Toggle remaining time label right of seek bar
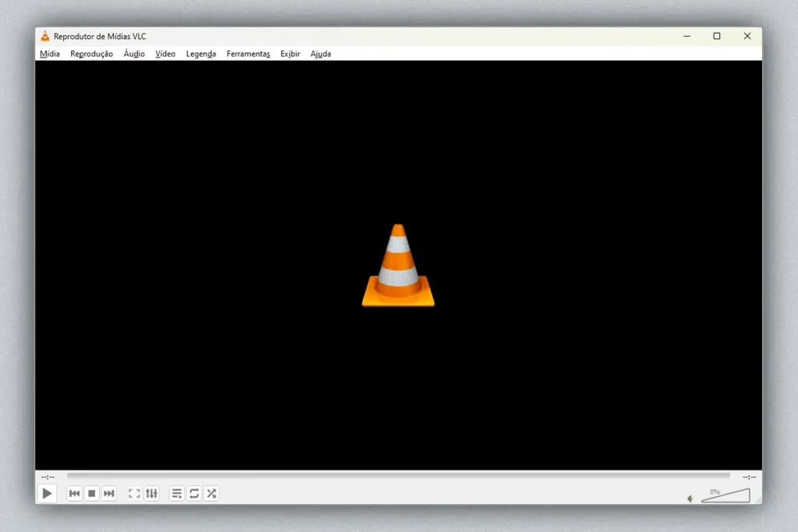Image resolution: width=798 pixels, height=532 pixels. tap(749, 477)
